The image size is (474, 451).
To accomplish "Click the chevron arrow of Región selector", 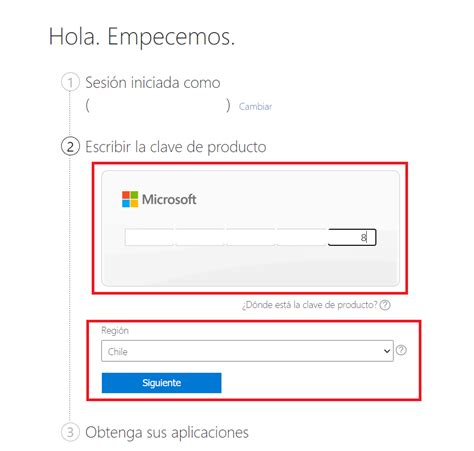I will [x=387, y=351].
